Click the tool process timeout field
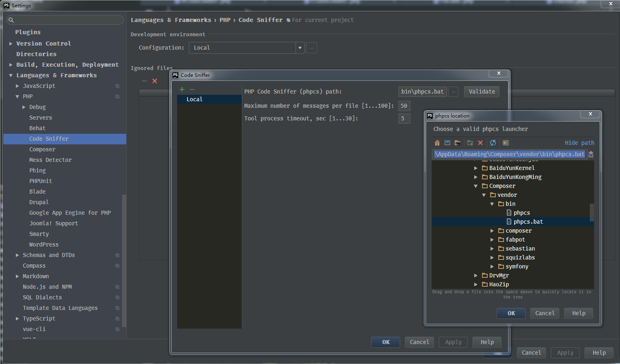 click(404, 118)
